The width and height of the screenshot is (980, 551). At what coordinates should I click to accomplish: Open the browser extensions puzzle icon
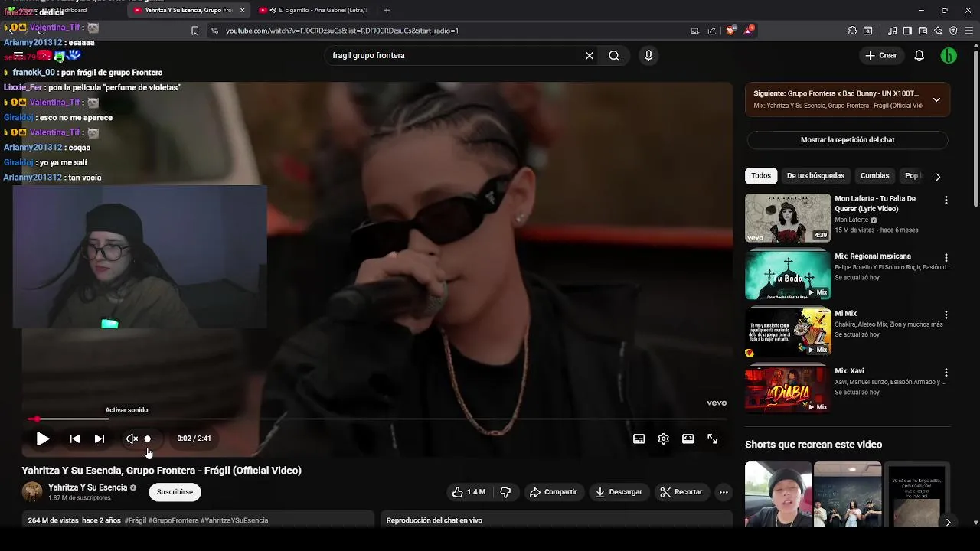click(852, 31)
